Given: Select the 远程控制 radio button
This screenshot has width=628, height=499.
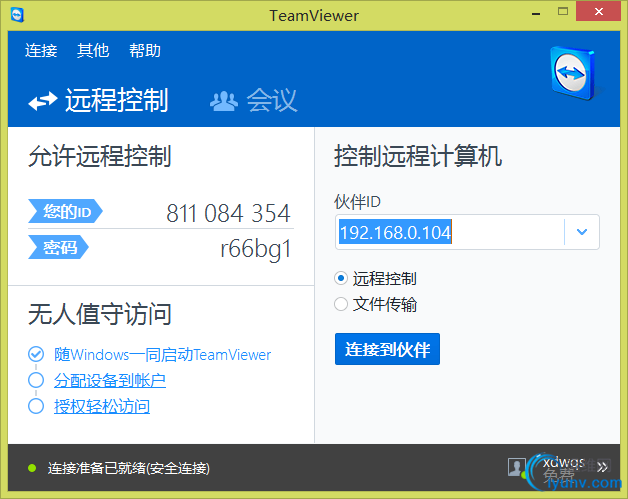Looking at the screenshot, I should 341,278.
